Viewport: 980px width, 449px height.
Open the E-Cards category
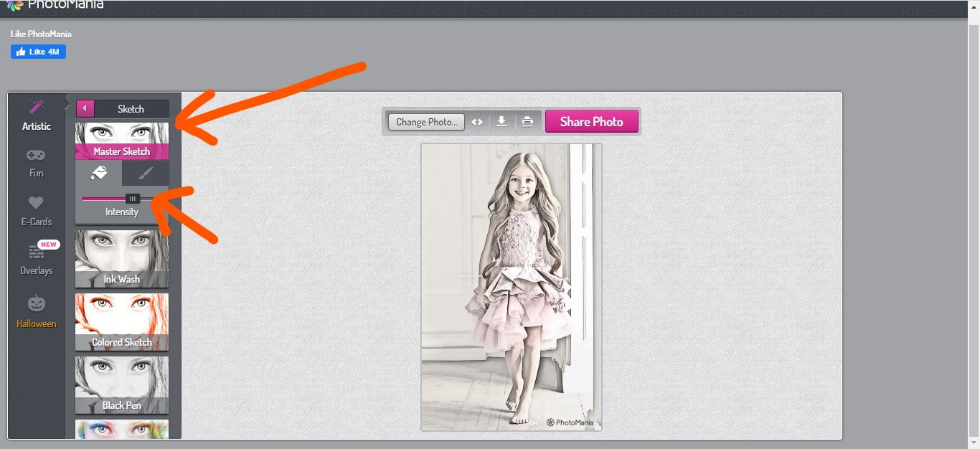pyautogui.click(x=36, y=212)
